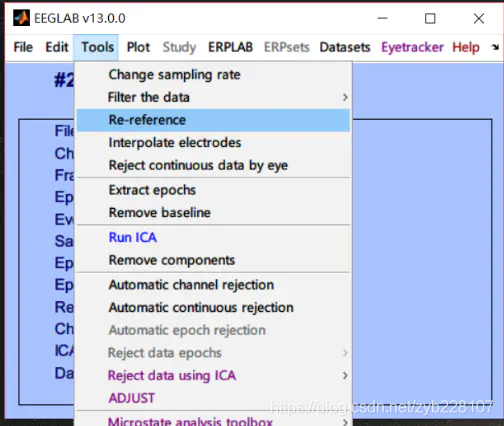Run ICA from the Tools menu

213,238
